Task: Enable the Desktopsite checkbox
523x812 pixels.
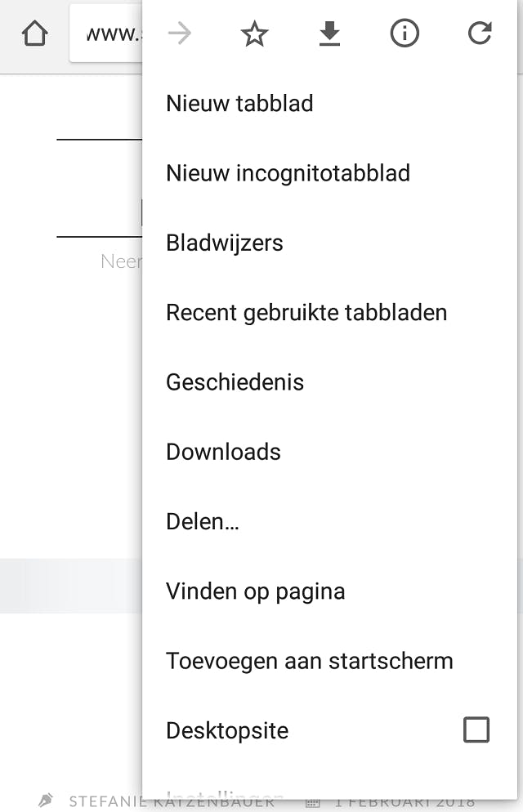Action: pos(476,729)
